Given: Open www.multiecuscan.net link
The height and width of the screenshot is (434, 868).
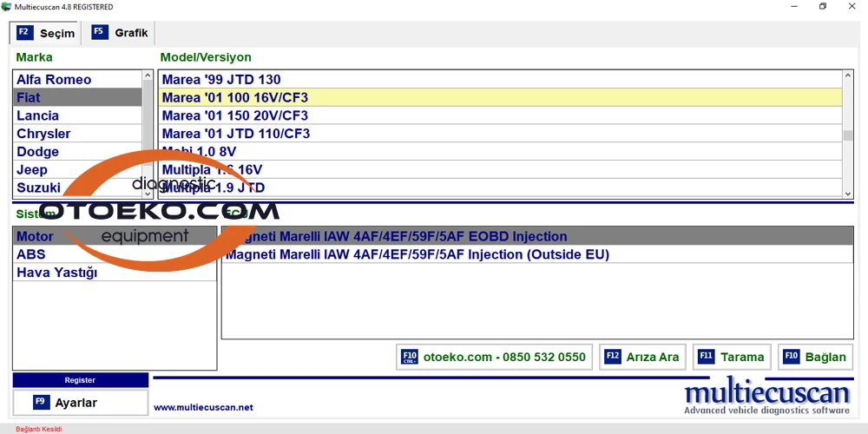Looking at the screenshot, I should 203,407.
